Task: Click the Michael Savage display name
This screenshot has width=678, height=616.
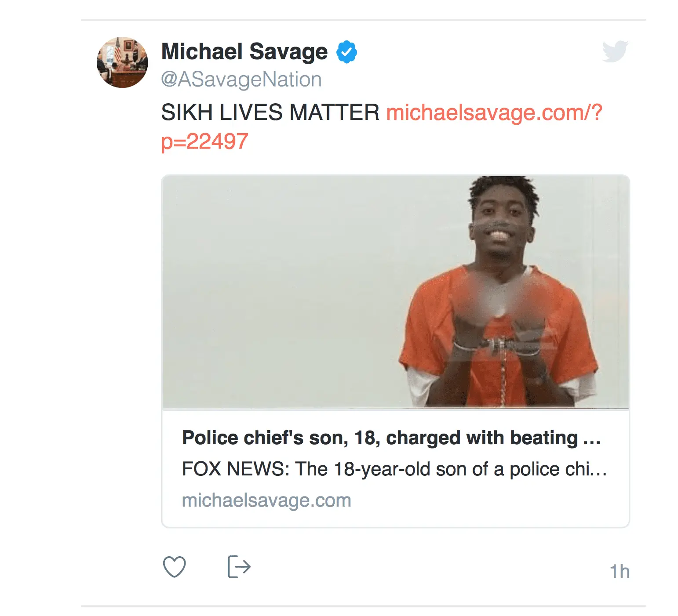Action: click(x=244, y=52)
